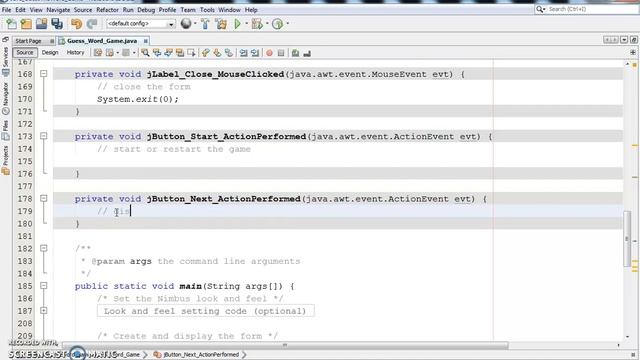Run the project with the green play icon
The height and width of the screenshot is (360, 640).
point(237,24)
